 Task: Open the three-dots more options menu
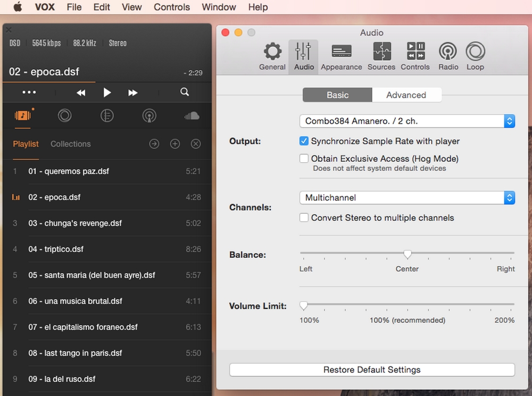(x=29, y=92)
